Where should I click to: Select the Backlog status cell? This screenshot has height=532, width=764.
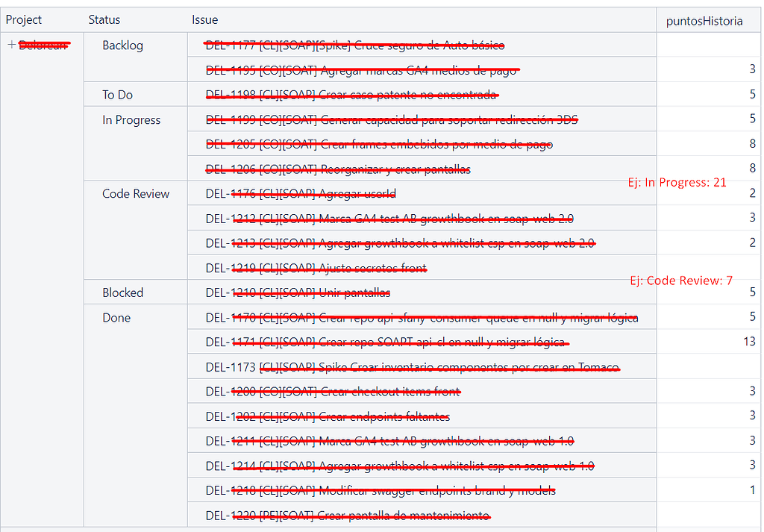(122, 46)
